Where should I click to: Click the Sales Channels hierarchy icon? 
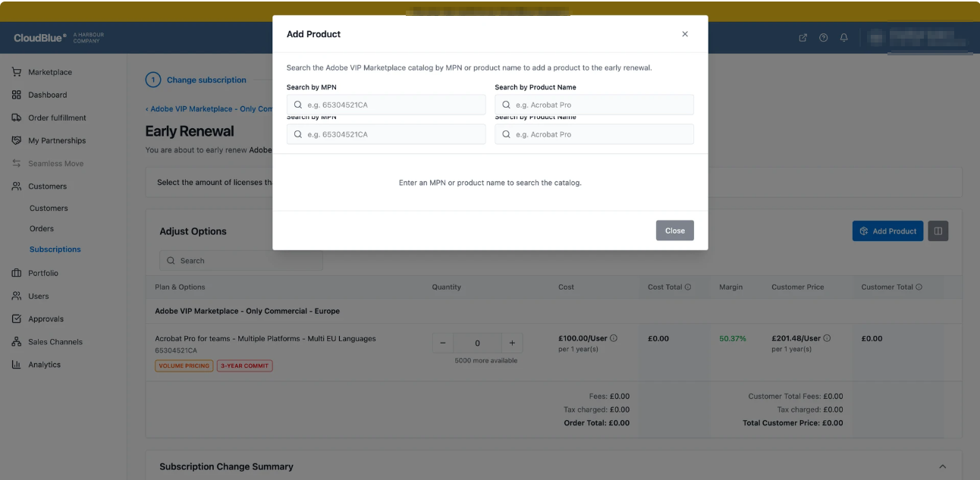click(17, 341)
